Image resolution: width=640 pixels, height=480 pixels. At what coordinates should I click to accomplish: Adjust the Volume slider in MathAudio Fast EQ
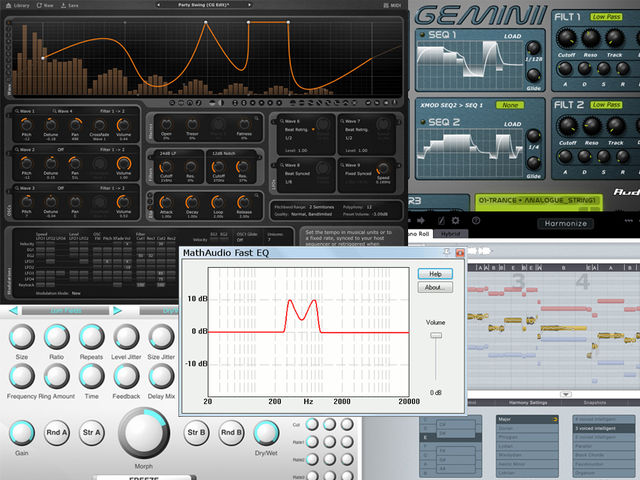tap(436, 335)
